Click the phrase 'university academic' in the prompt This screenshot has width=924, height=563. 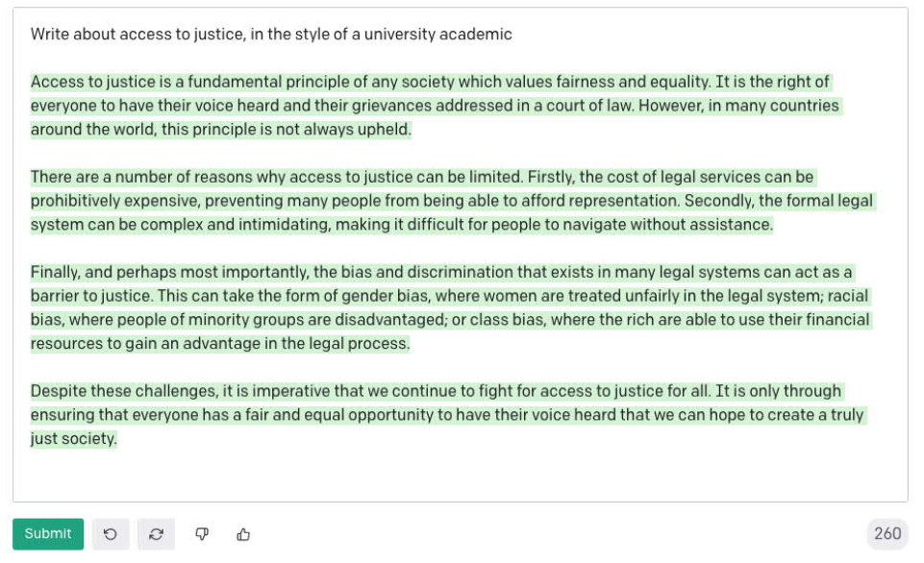[437, 35]
